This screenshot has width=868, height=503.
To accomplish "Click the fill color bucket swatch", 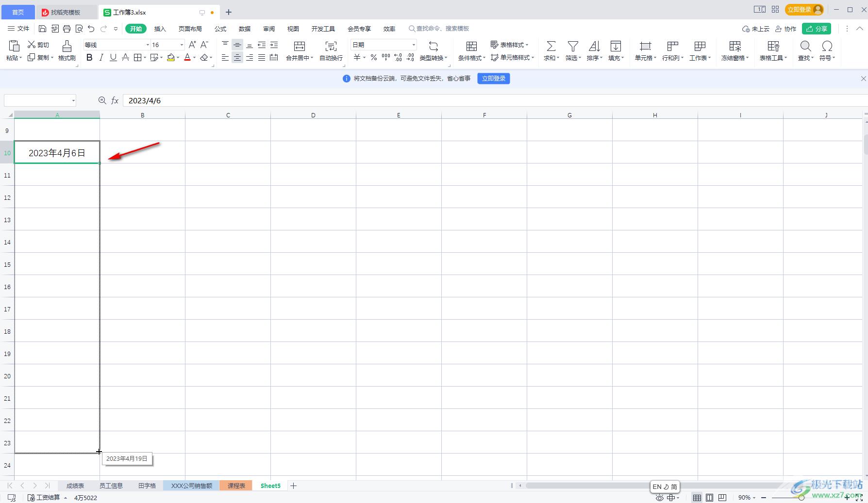I will coord(170,57).
